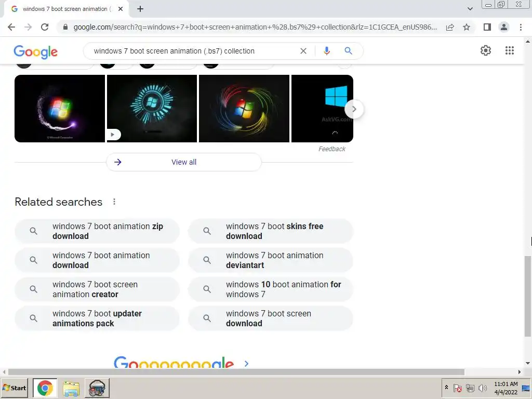The height and width of the screenshot is (399, 532).
Task: Click View all images button
Action: click(184, 162)
